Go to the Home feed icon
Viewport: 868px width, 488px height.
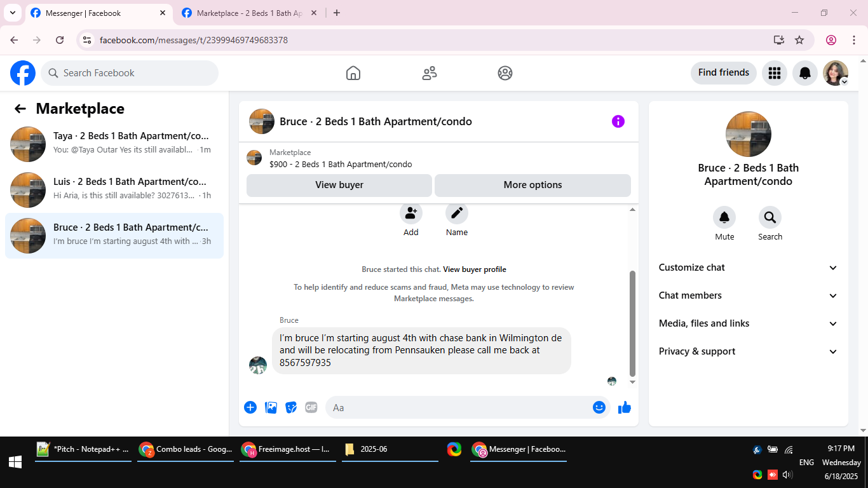point(353,73)
